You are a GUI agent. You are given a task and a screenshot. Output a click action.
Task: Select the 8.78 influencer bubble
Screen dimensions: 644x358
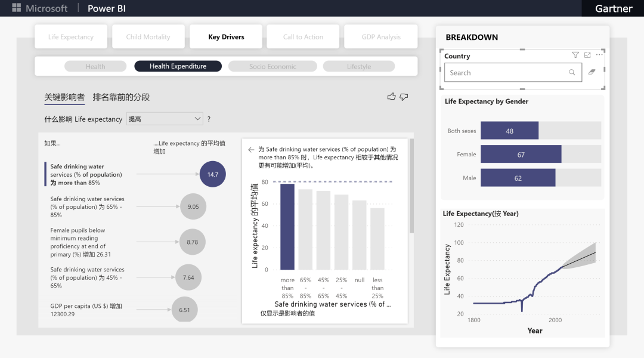[x=192, y=242]
